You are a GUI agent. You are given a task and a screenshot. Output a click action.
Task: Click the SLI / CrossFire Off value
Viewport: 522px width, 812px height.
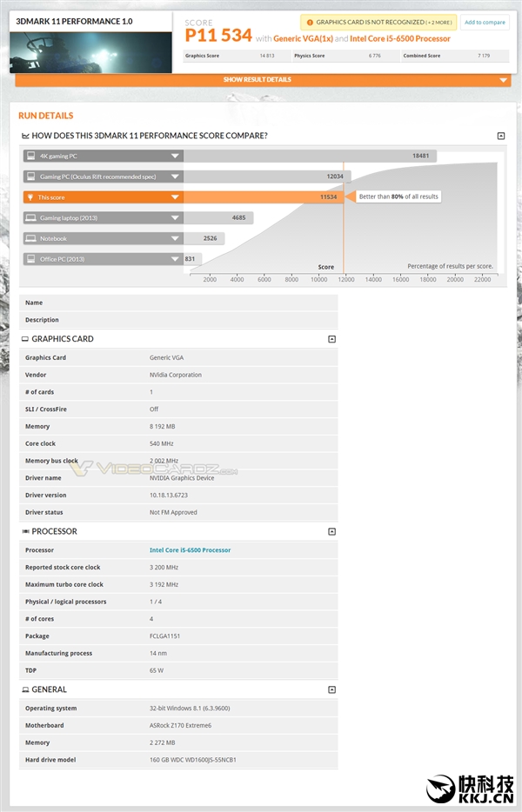click(x=154, y=409)
